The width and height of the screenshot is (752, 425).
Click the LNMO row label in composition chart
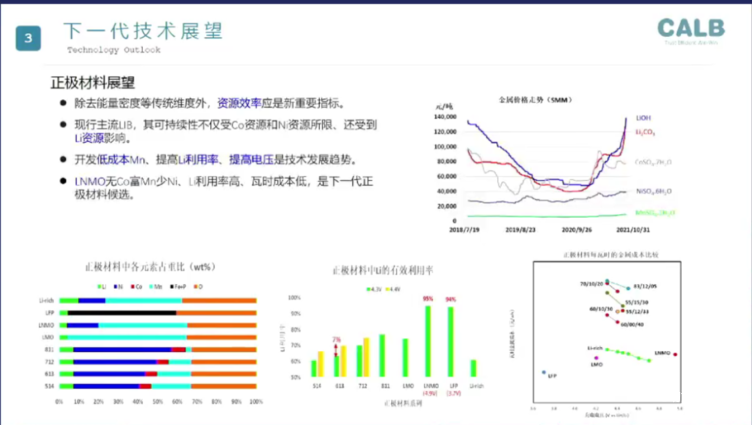[47, 325]
